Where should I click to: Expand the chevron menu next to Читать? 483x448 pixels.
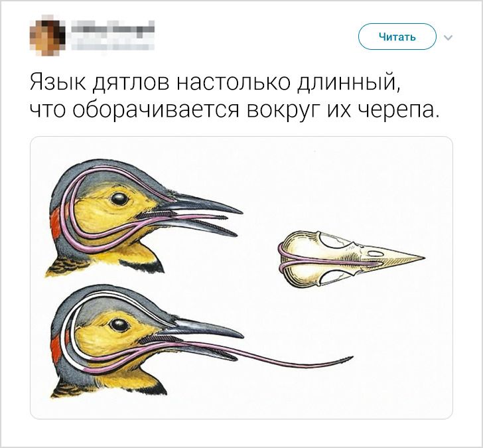448,38
